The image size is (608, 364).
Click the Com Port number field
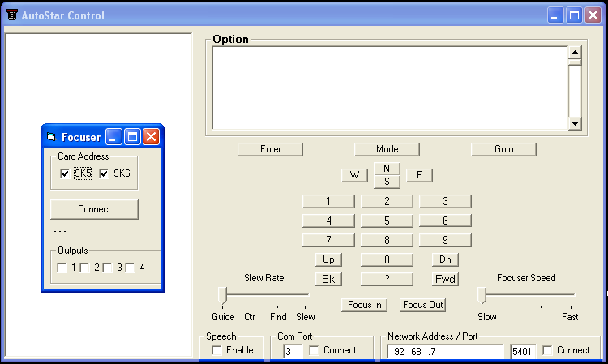(293, 351)
